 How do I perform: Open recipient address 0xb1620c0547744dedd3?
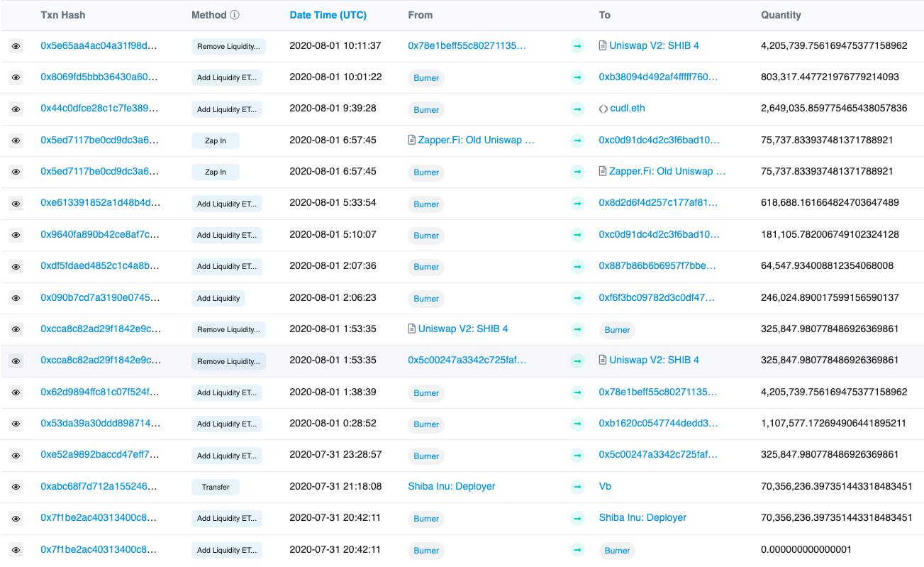(x=658, y=424)
